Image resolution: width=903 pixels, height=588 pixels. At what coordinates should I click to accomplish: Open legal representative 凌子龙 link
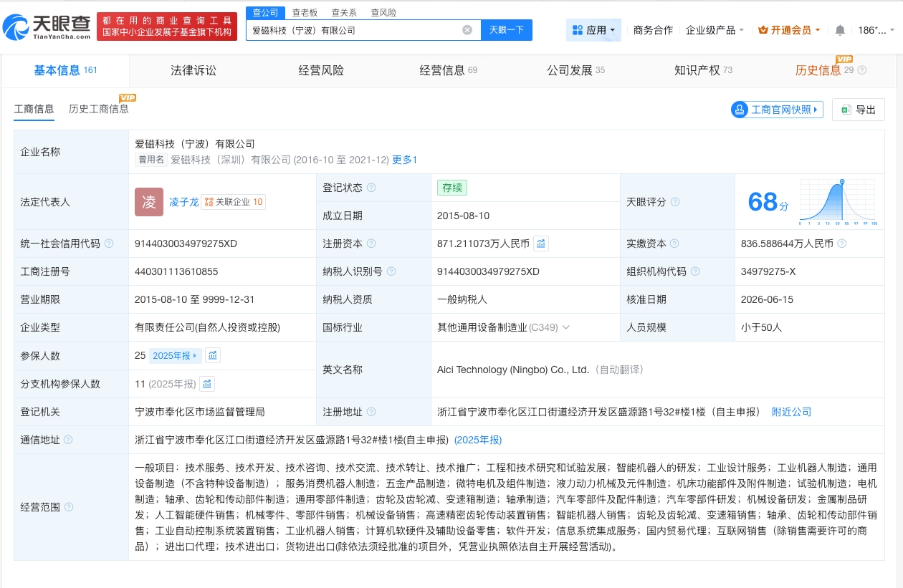[x=183, y=202]
